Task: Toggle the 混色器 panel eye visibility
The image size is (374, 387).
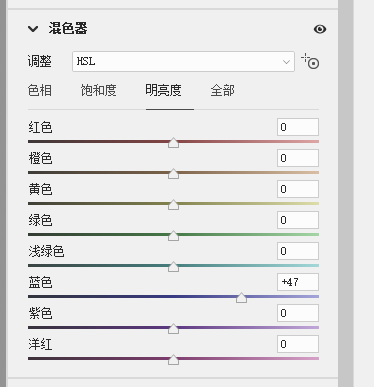Action: [320, 29]
